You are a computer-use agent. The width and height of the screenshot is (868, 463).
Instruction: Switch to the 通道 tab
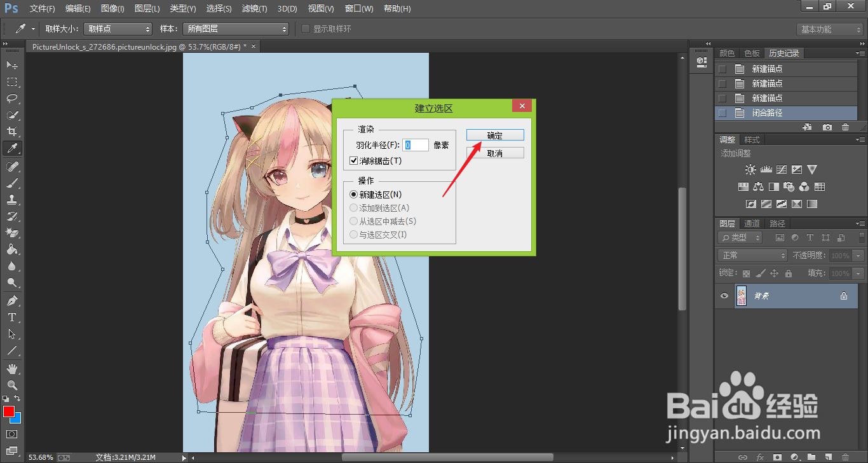[752, 224]
